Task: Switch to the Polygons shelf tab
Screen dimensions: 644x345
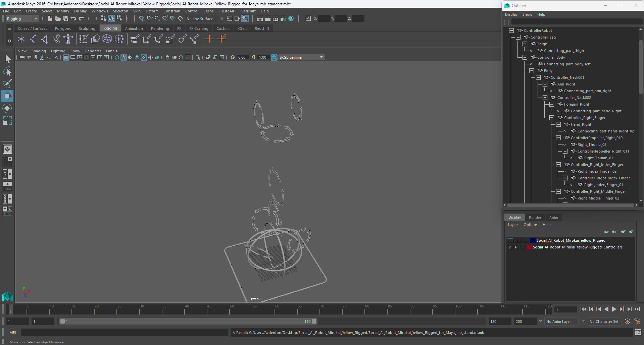Action: point(63,28)
